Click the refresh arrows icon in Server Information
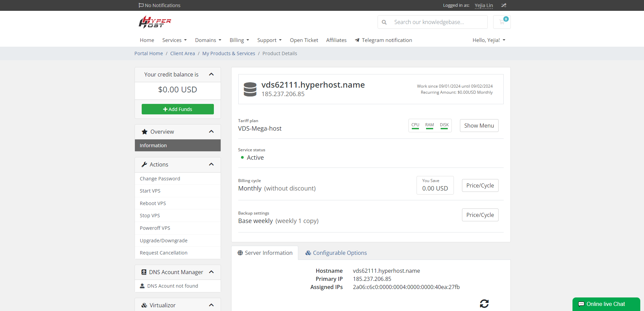644x311 pixels. click(484, 304)
